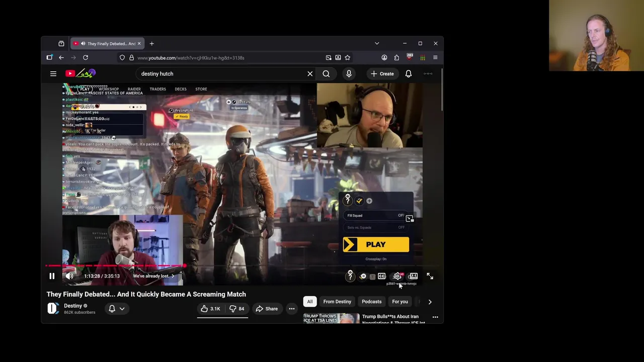Select the 'For you' chip
The height and width of the screenshot is (362, 644).
click(400, 302)
